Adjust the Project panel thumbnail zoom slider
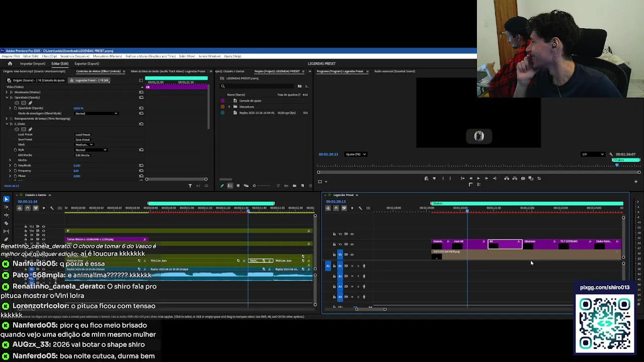Screen dimensions: 644x362 pyautogui.click(x=262, y=186)
